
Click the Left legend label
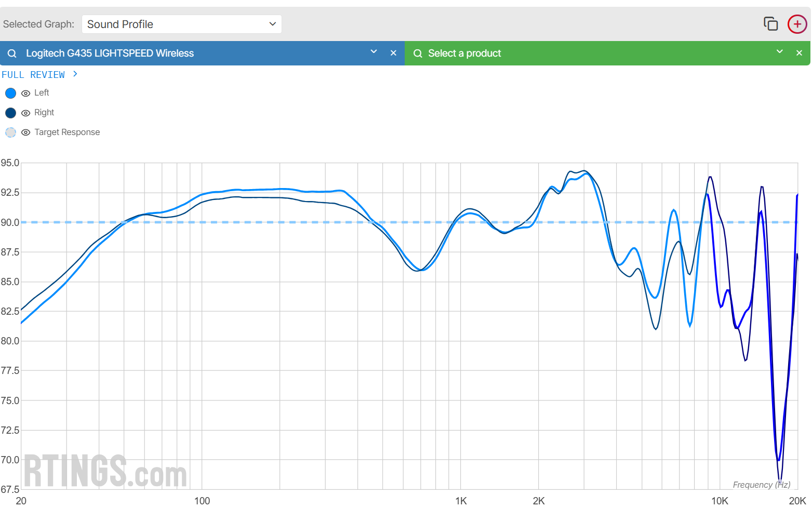tap(42, 93)
